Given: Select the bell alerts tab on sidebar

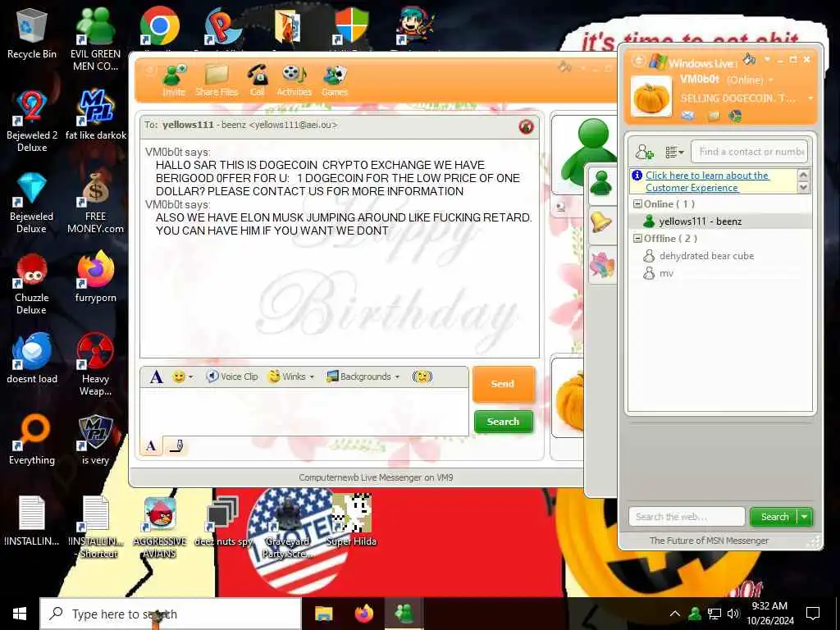Looking at the screenshot, I should (x=601, y=221).
